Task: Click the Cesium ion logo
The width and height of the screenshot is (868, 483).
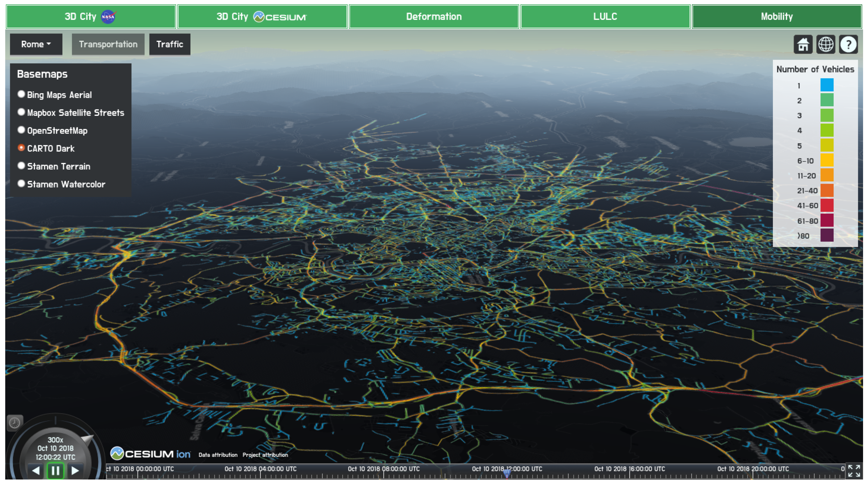Action: click(x=150, y=454)
